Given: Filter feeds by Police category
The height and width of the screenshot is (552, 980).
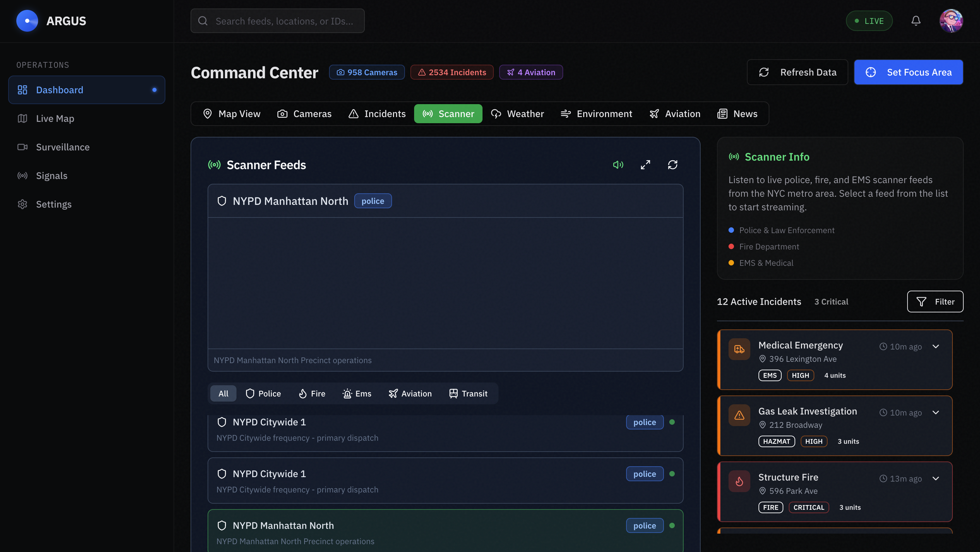Looking at the screenshot, I should [263, 393].
